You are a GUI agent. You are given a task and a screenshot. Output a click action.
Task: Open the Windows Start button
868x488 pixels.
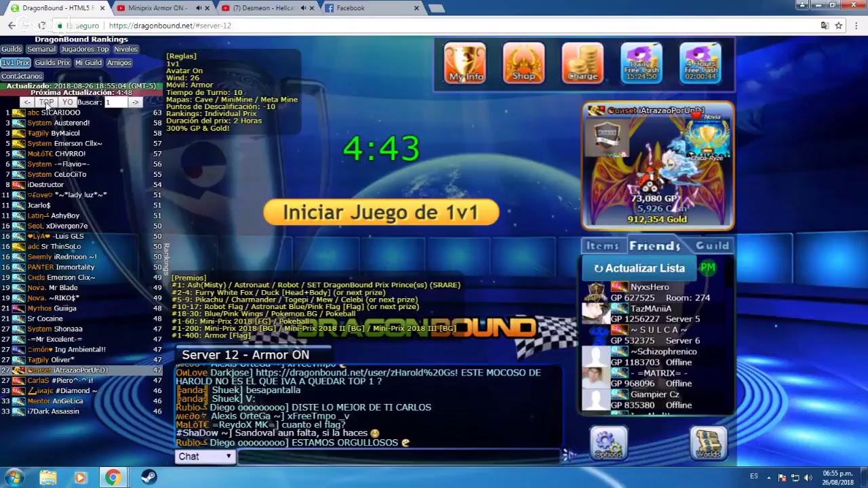tap(14, 477)
